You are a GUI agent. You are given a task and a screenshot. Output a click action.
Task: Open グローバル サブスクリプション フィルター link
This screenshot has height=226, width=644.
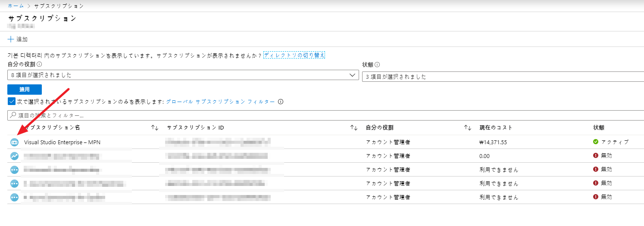220,102
